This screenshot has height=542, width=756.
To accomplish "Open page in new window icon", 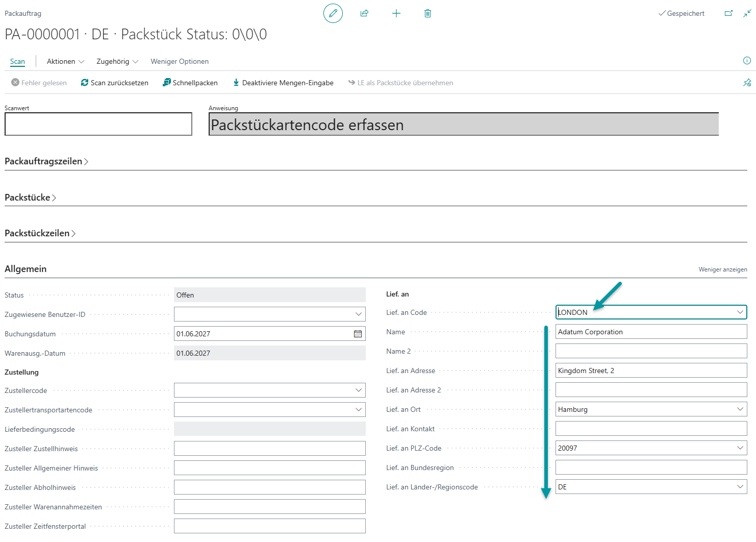I will tap(728, 13).
